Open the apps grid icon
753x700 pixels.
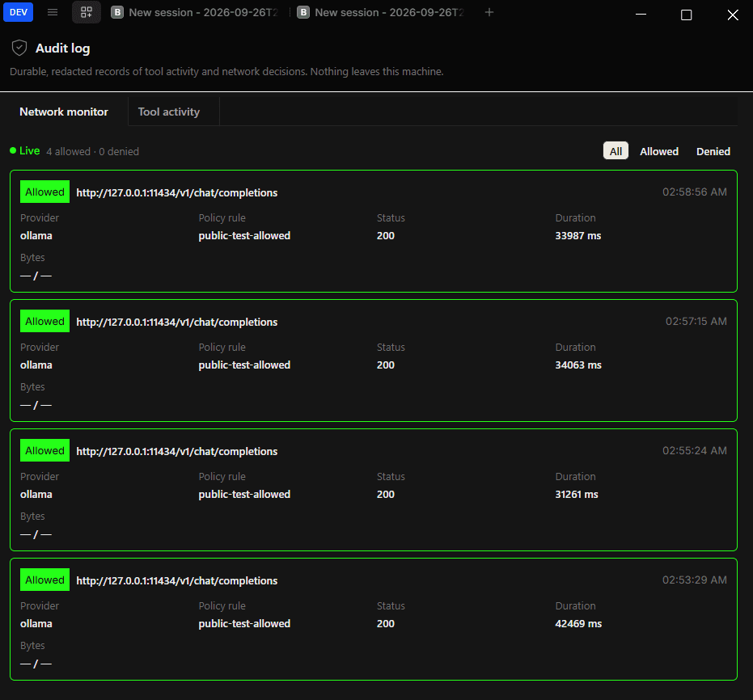click(x=87, y=12)
